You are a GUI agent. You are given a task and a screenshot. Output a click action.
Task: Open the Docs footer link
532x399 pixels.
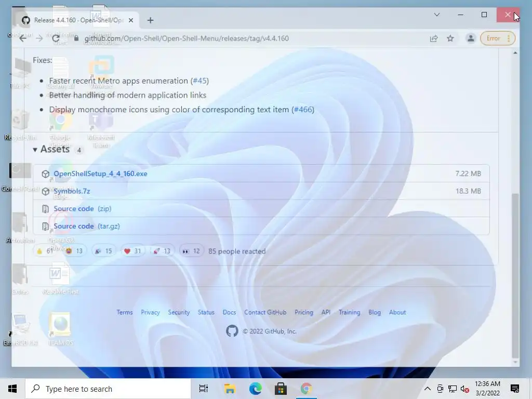229,312
